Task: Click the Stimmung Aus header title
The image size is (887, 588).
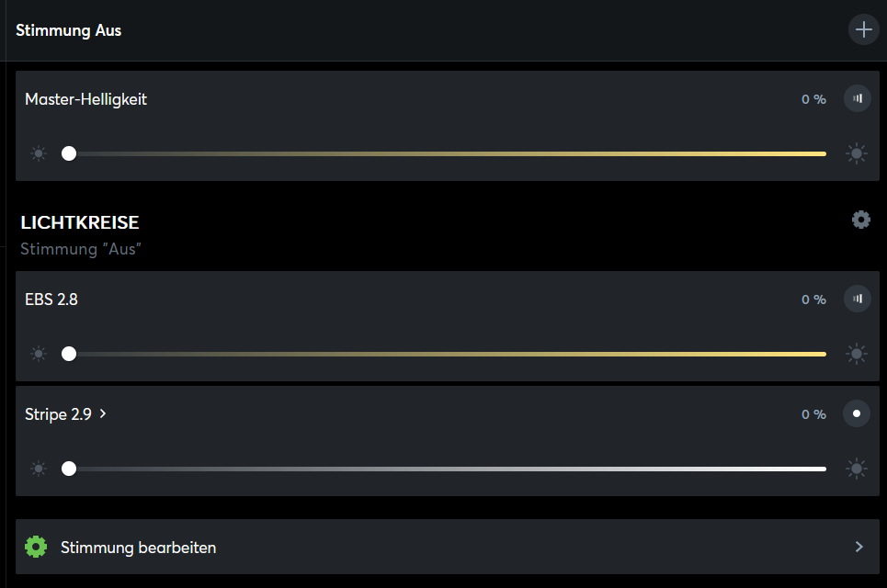Action: pos(69,30)
